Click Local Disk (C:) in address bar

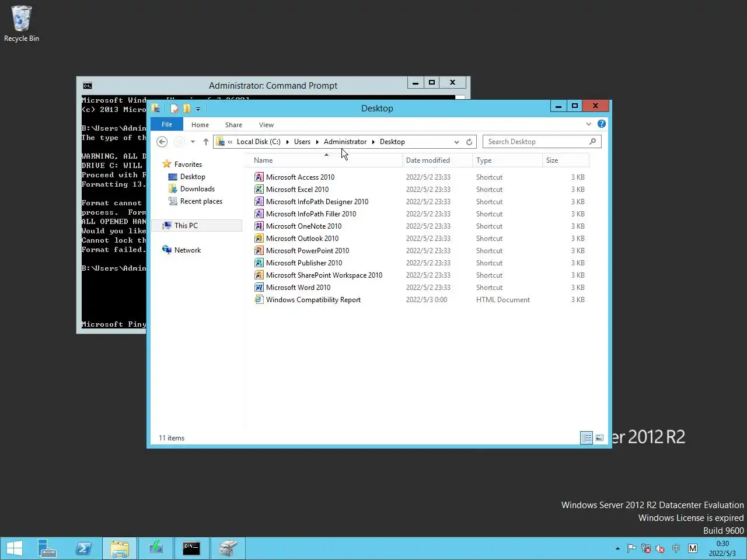259,142
